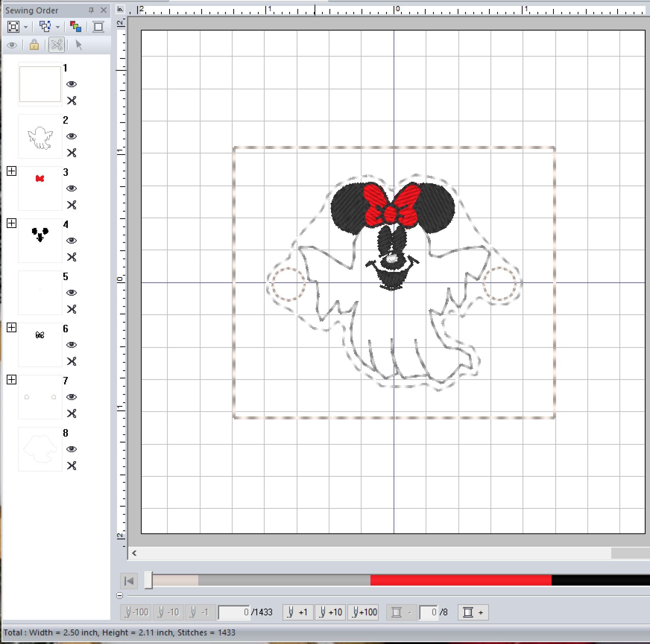Click the red segment on the stitch color bar
650x644 pixels.
pos(461,580)
